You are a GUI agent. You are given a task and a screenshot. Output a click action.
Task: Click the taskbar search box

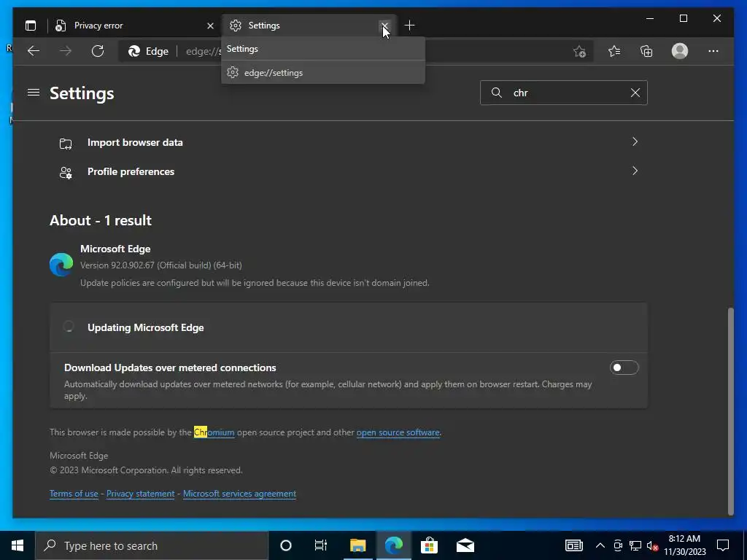point(152,545)
